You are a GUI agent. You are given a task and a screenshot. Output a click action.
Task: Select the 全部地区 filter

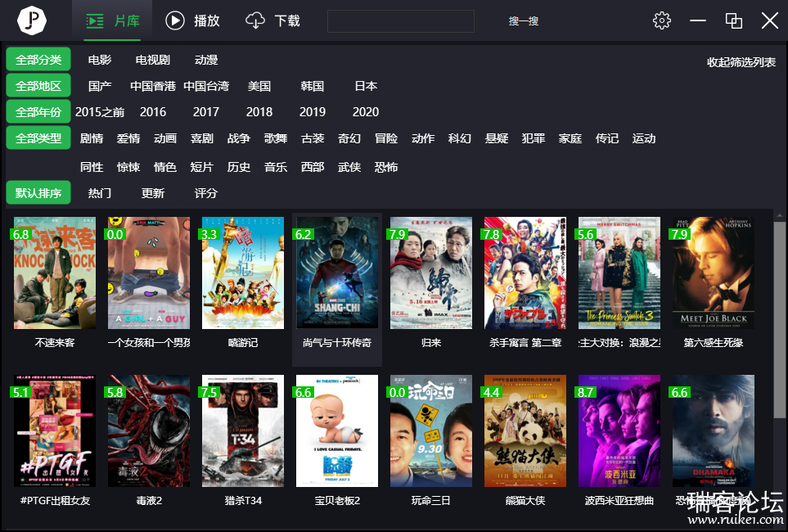[x=38, y=86]
